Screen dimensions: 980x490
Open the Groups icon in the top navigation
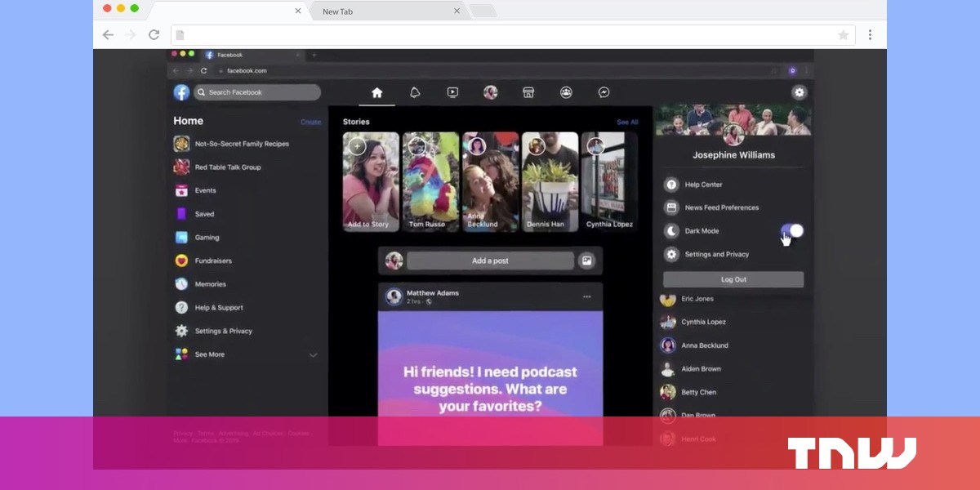coord(566,92)
